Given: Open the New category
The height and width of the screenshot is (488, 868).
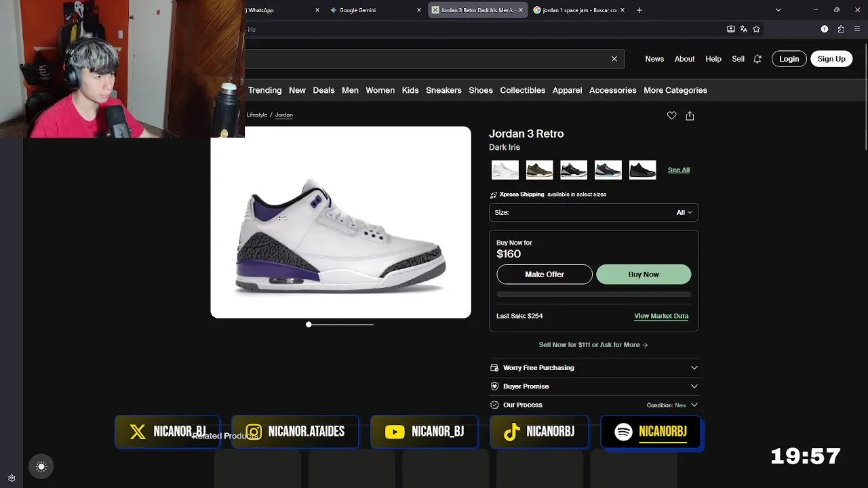Looking at the screenshot, I should point(297,90).
